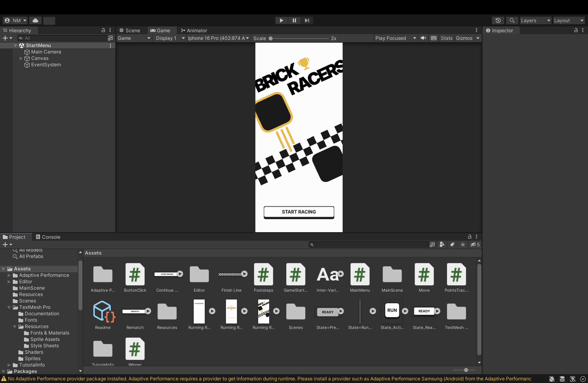Open the Layers dropdown

(535, 20)
